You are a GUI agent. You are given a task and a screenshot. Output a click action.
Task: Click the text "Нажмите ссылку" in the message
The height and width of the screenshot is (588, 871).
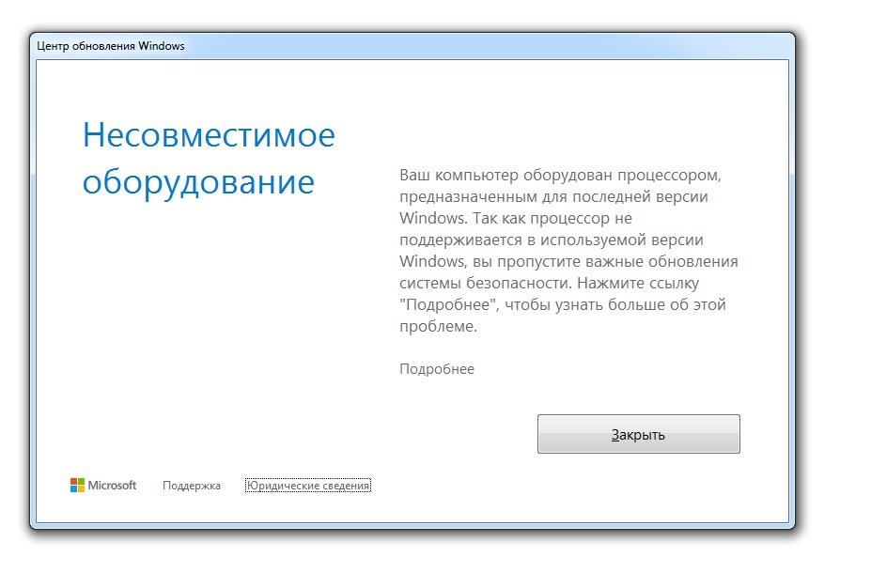(638, 283)
